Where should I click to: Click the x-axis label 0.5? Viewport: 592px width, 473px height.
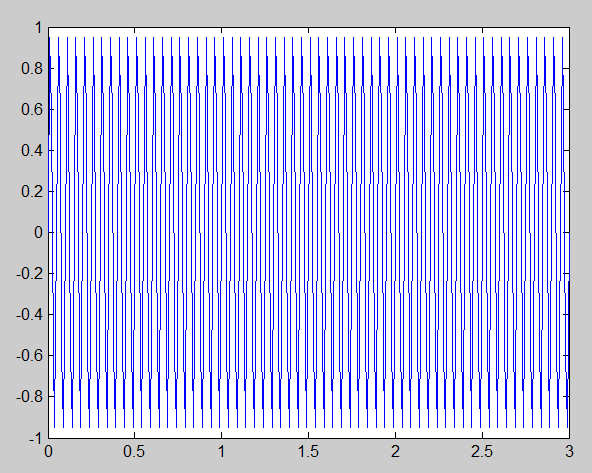135,451
